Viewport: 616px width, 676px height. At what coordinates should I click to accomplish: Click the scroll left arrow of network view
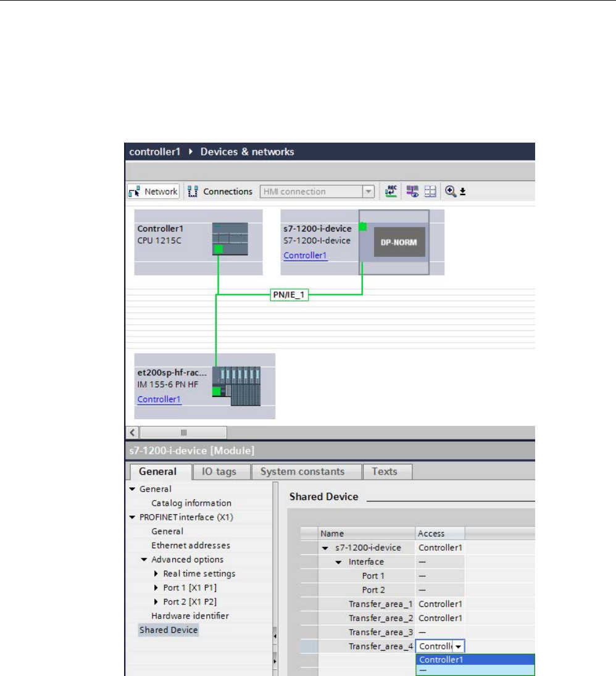click(x=132, y=432)
